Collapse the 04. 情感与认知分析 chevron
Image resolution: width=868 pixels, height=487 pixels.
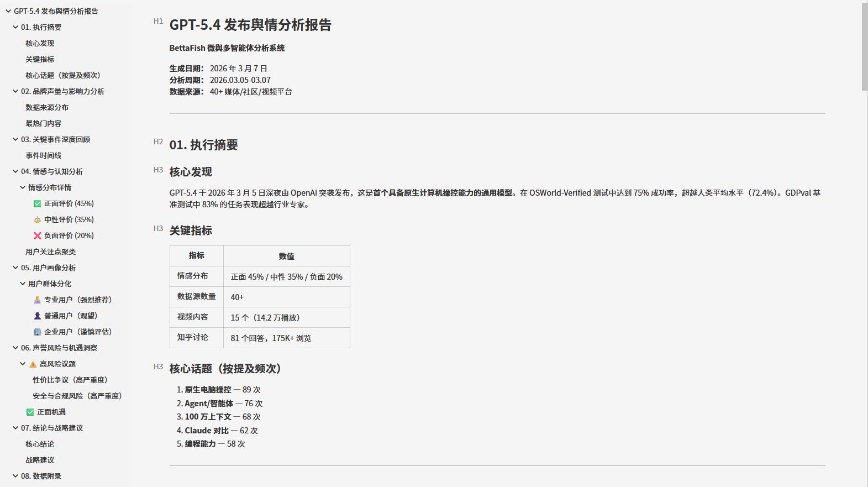(x=15, y=171)
